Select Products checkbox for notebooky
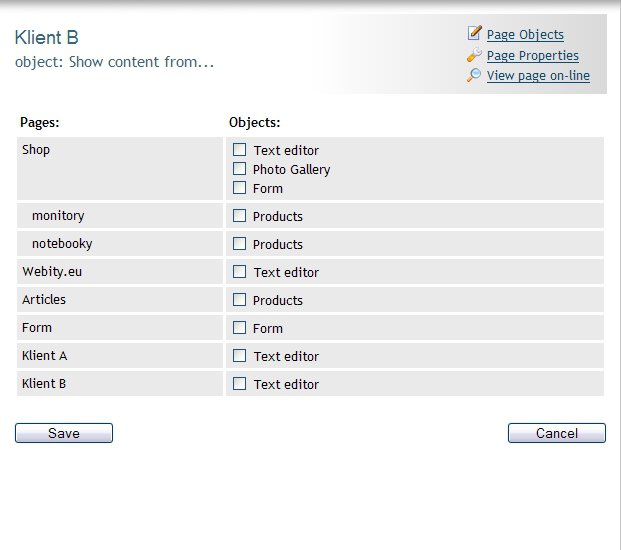The width and height of the screenshot is (621, 550). pos(239,244)
